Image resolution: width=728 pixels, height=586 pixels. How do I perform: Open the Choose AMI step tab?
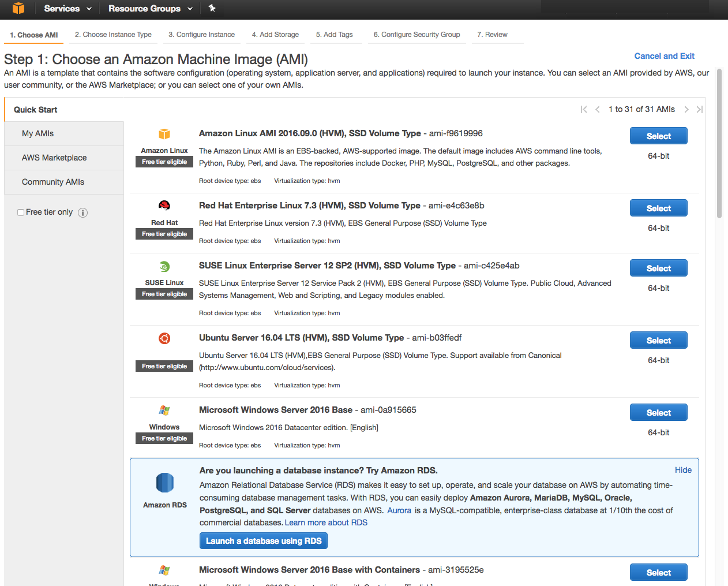click(x=34, y=35)
